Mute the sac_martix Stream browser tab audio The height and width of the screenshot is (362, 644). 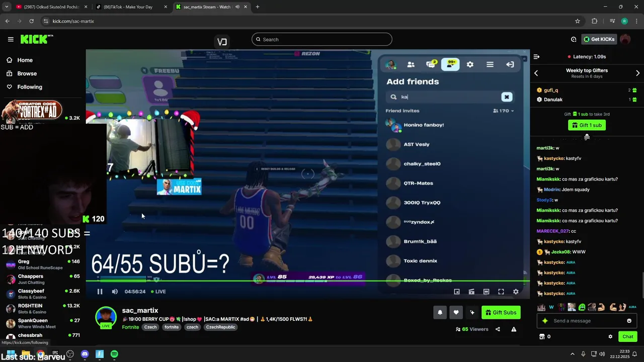tap(237, 7)
